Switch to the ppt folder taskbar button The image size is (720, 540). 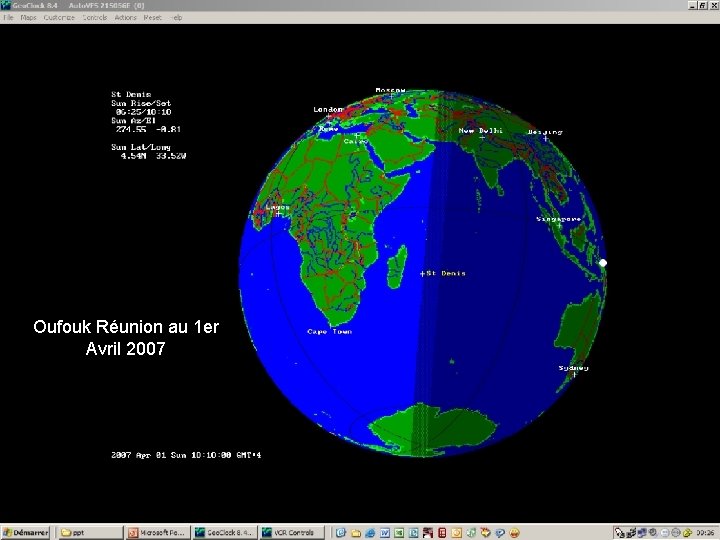[90, 533]
